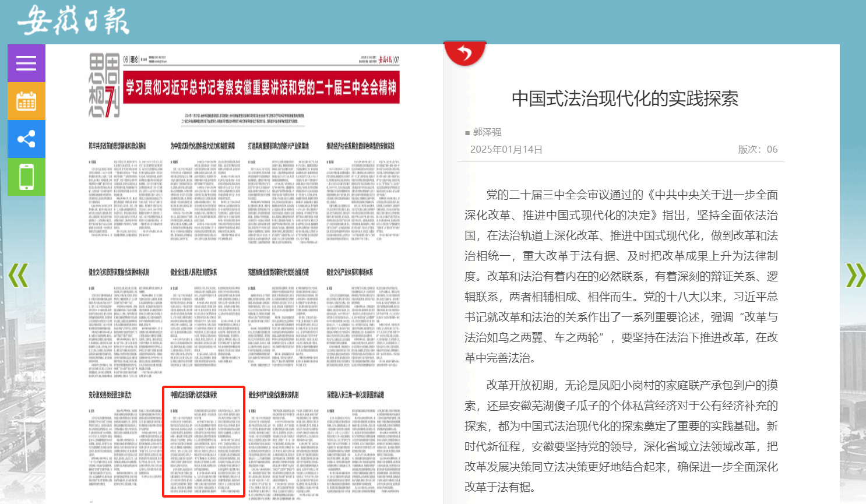Click the 思想周刊 masthead on the page

(x=104, y=85)
